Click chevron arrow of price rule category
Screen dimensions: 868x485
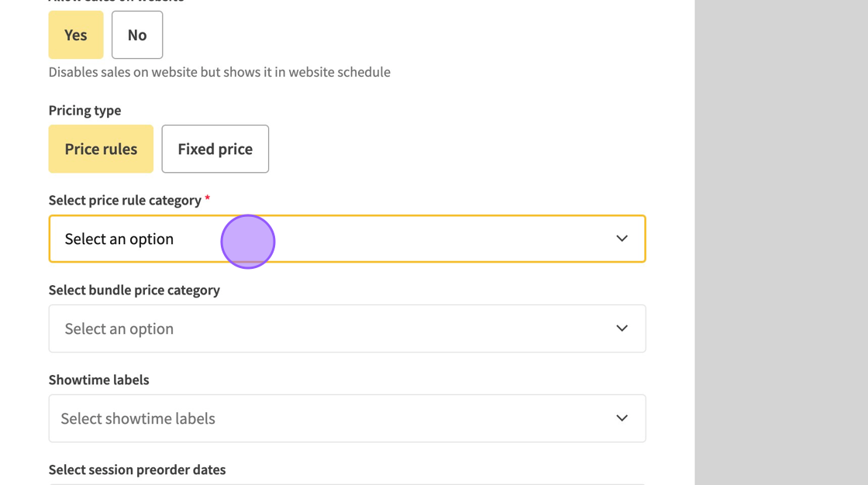(x=622, y=239)
